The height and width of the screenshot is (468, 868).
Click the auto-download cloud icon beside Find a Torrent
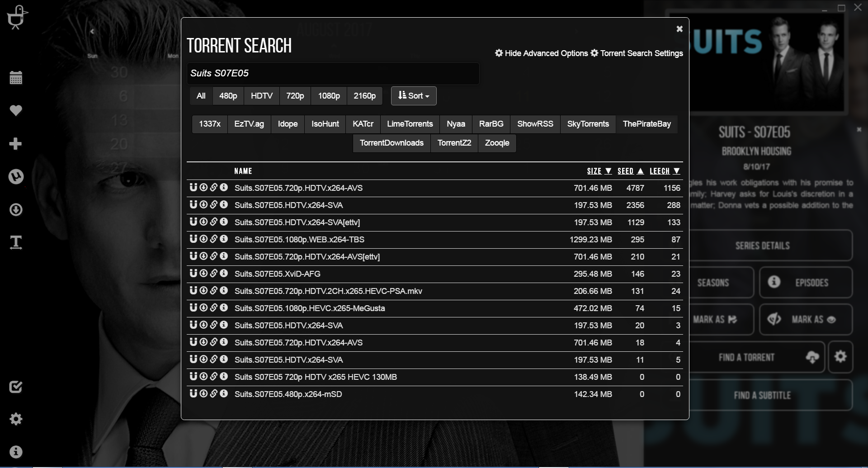(x=812, y=357)
